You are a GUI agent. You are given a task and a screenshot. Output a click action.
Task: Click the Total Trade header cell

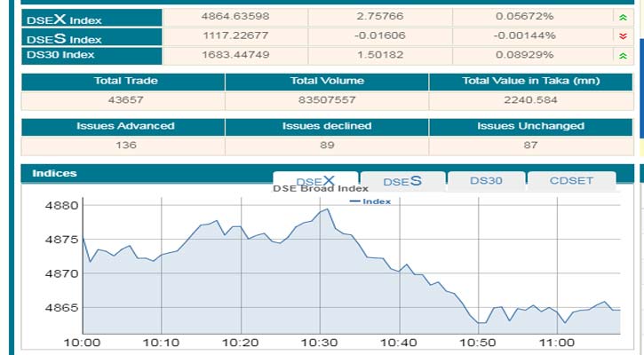point(123,82)
